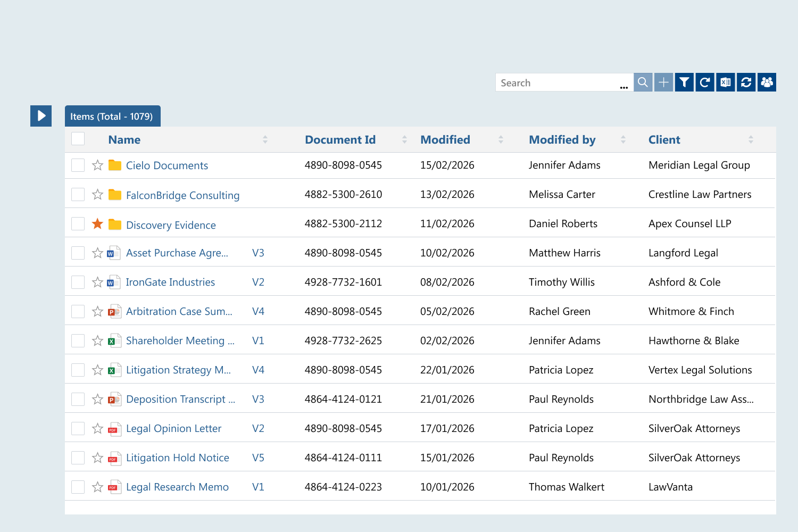Add a new item with the plus icon
The image size is (798, 532).
coord(663,82)
